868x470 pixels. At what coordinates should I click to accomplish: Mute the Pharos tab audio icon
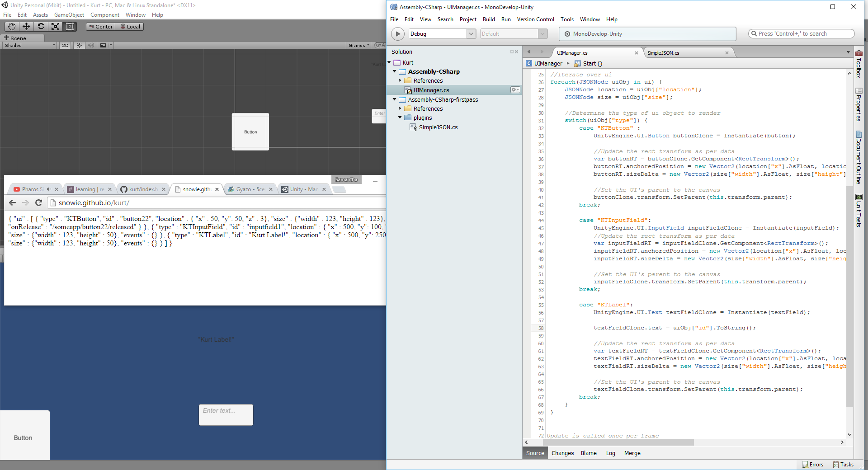tap(49, 189)
